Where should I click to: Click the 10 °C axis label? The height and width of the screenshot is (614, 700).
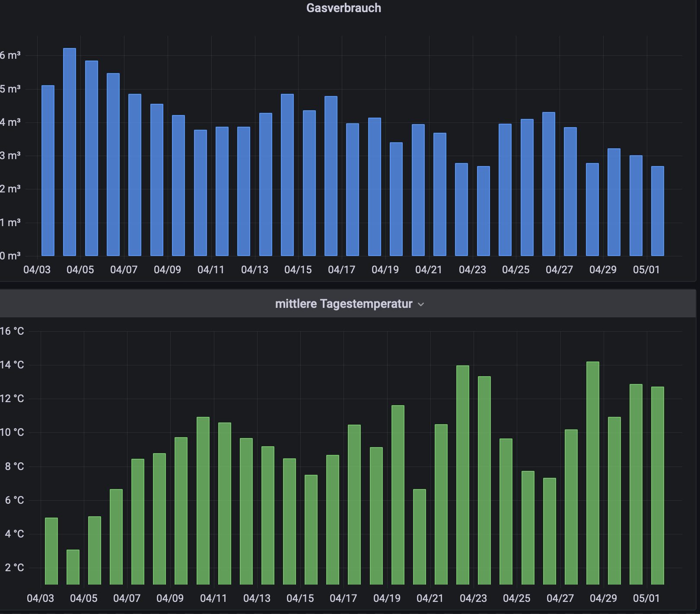tap(12, 432)
